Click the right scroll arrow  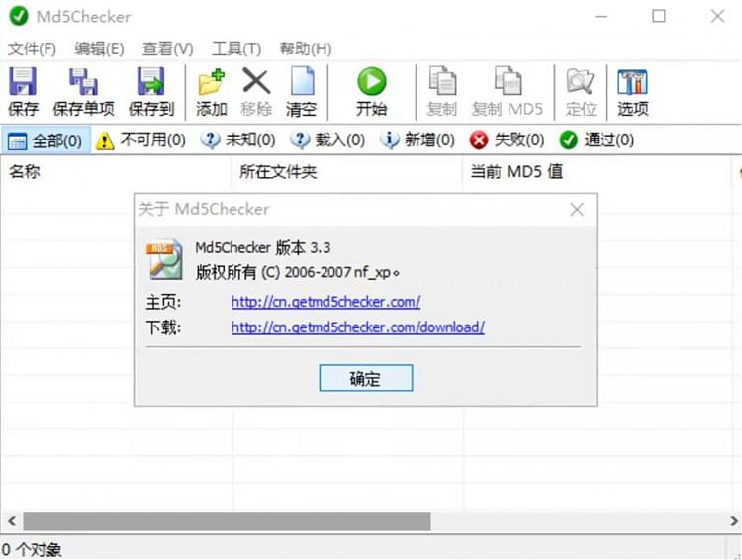[733, 521]
